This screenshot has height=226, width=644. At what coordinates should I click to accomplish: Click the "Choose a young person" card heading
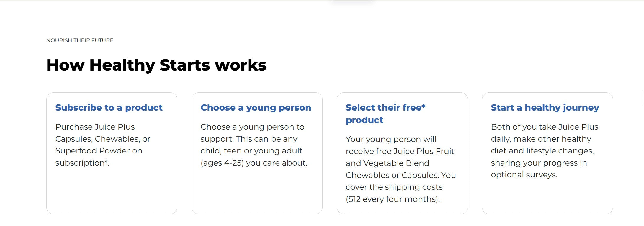pyautogui.click(x=256, y=108)
